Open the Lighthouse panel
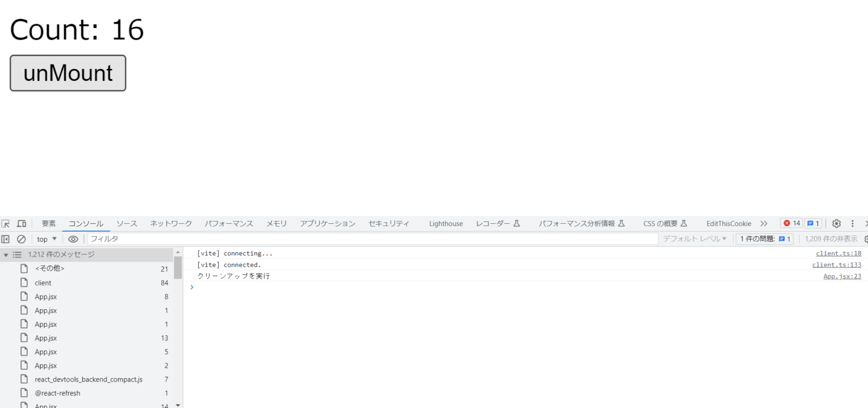This screenshot has height=408, width=868. 446,223
